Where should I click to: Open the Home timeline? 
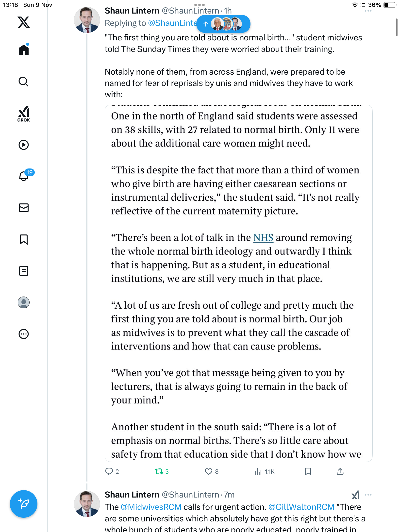[x=24, y=50]
